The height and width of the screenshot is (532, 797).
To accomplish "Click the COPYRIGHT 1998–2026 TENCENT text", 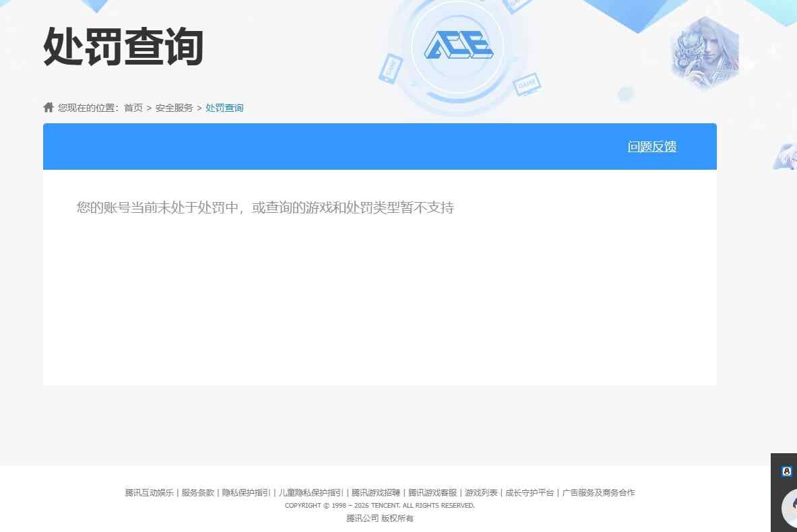I will (x=380, y=506).
